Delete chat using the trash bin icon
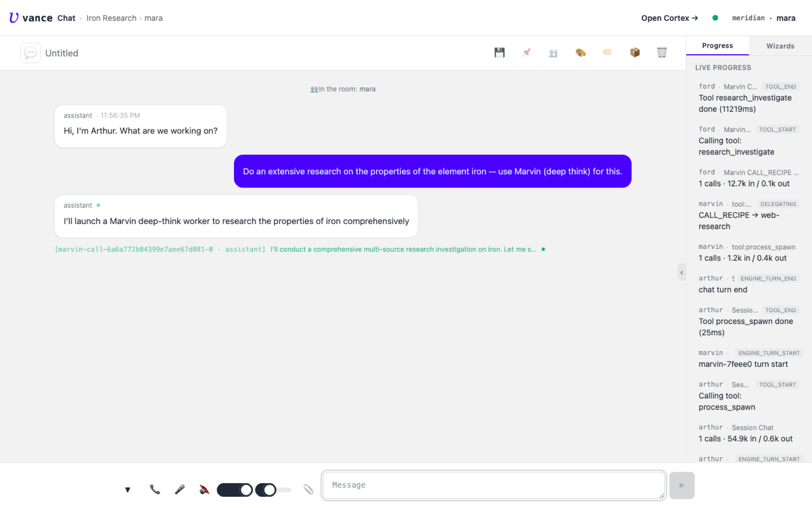The height and width of the screenshot is (508, 812). click(662, 52)
